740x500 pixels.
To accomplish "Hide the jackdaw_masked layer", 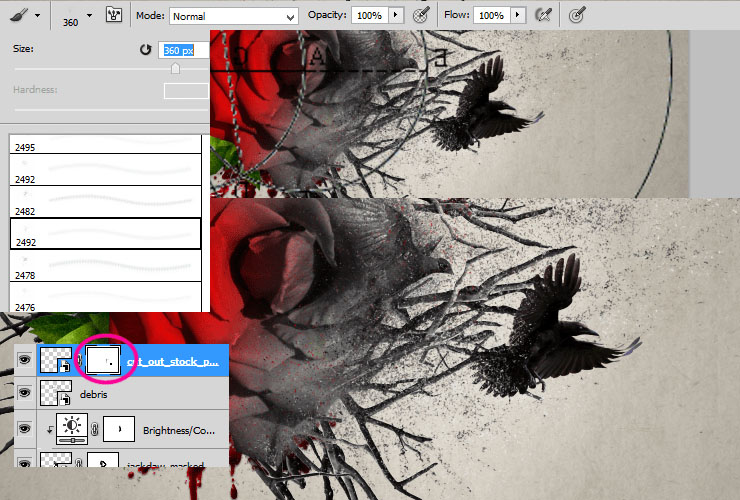I will (25, 463).
